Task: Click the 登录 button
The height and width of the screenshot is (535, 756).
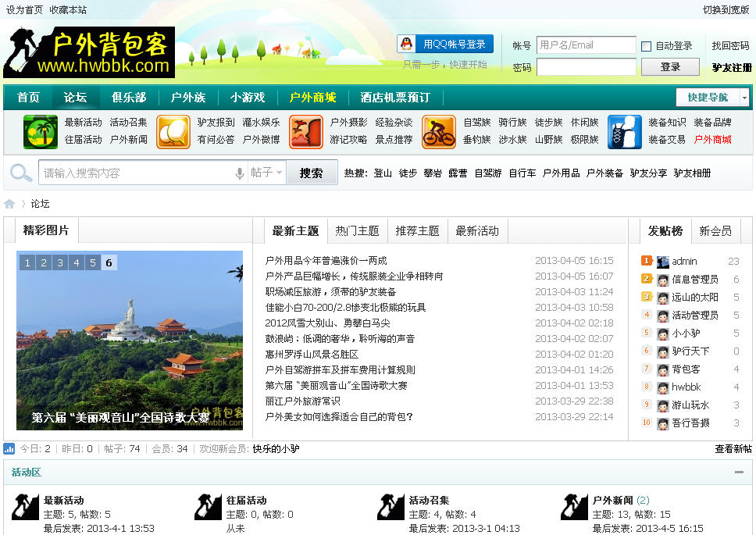Action: pos(670,67)
